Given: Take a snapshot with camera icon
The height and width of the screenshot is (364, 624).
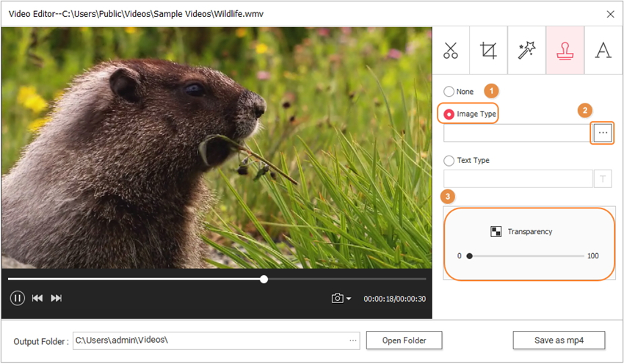Looking at the screenshot, I should click(337, 298).
